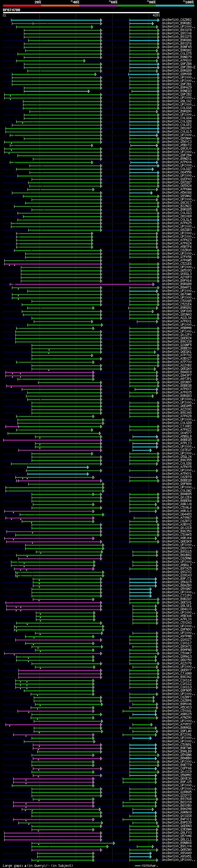This screenshot has height=868, width=197.
Task: Click label UniRef100_C5XUQ5
Action: [x=177, y=301]
